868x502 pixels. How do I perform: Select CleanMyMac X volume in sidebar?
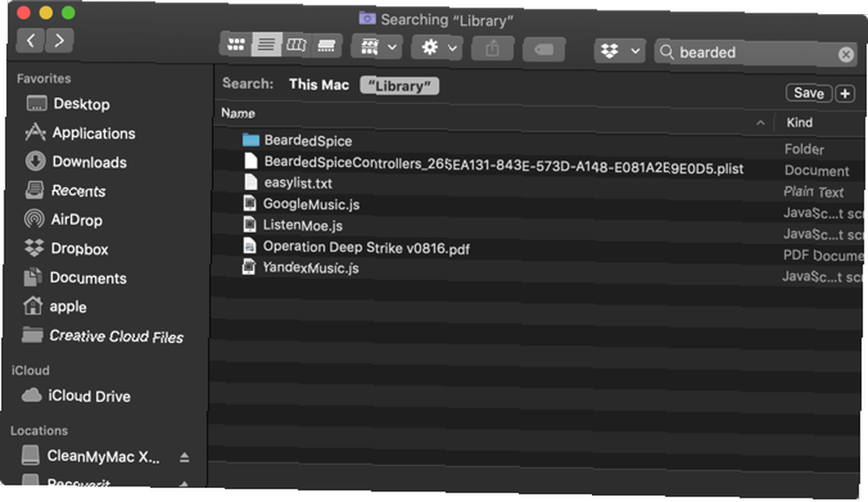click(x=103, y=456)
